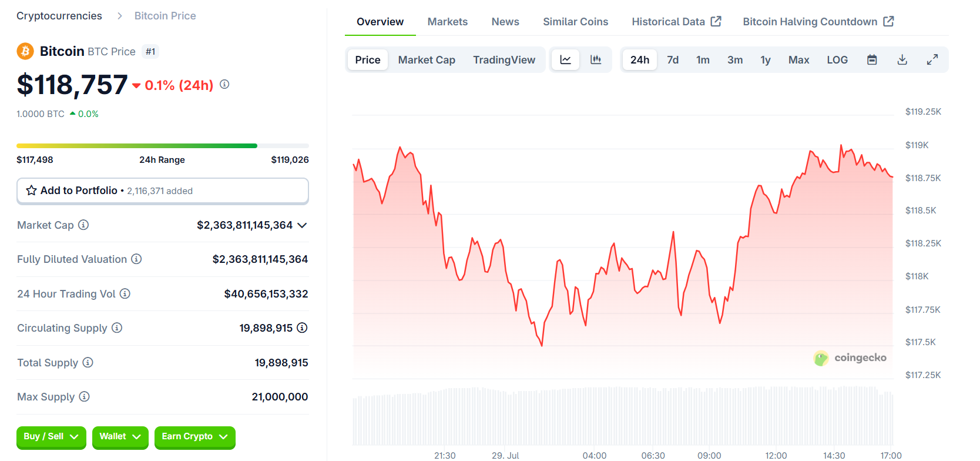Viewport: 980px width, 461px height.
Task: Click the 24h Range progress bar
Action: (x=162, y=146)
